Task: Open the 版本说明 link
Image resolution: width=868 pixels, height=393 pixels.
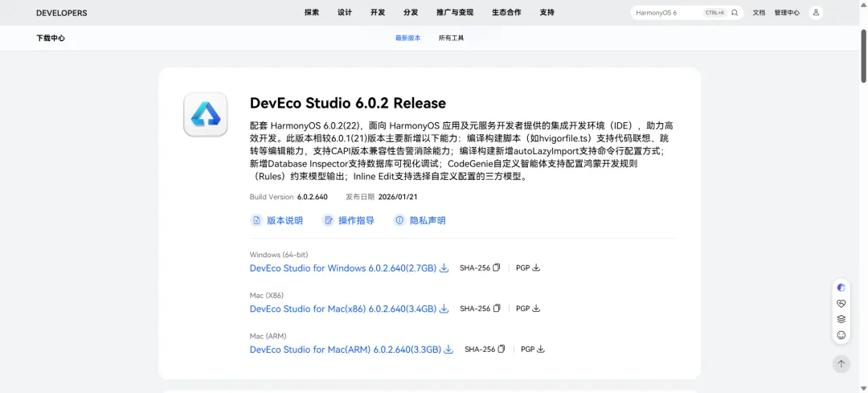Action: click(285, 220)
